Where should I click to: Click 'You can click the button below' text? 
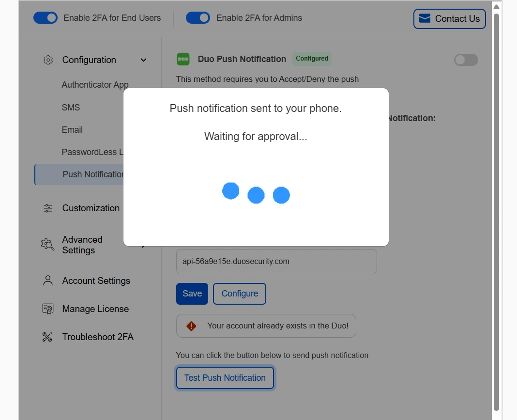(x=272, y=356)
